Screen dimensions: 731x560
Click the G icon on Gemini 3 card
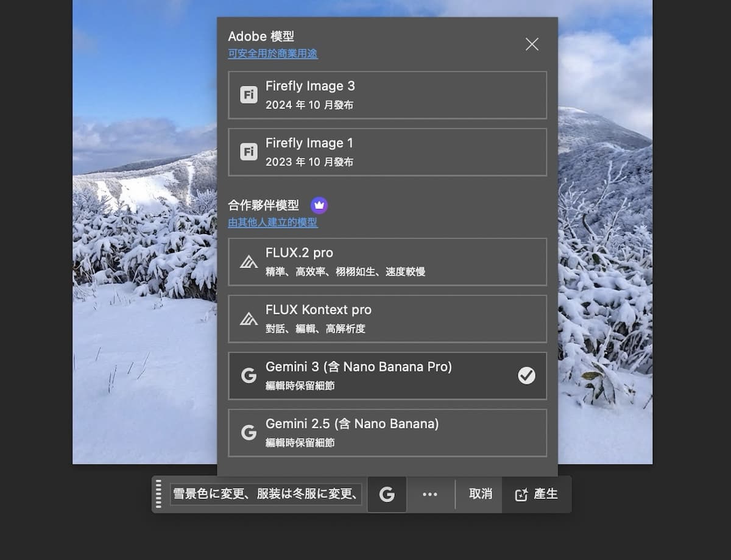point(249,375)
